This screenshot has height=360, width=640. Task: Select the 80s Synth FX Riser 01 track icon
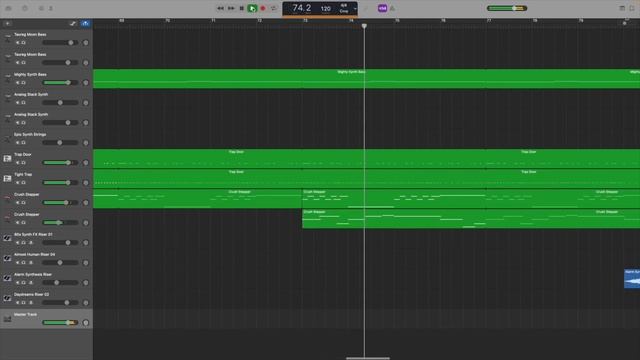8,238
